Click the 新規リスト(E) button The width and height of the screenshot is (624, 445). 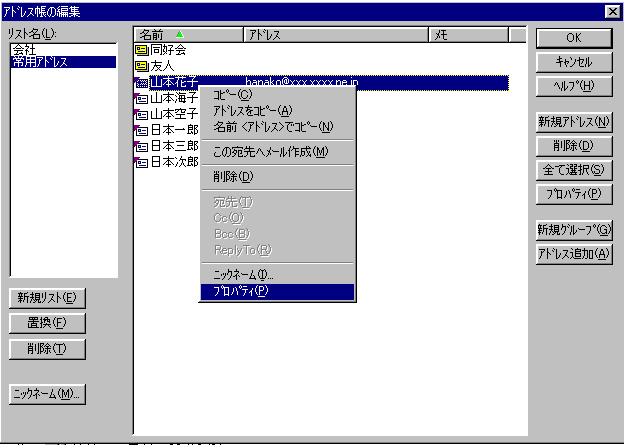(x=48, y=298)
